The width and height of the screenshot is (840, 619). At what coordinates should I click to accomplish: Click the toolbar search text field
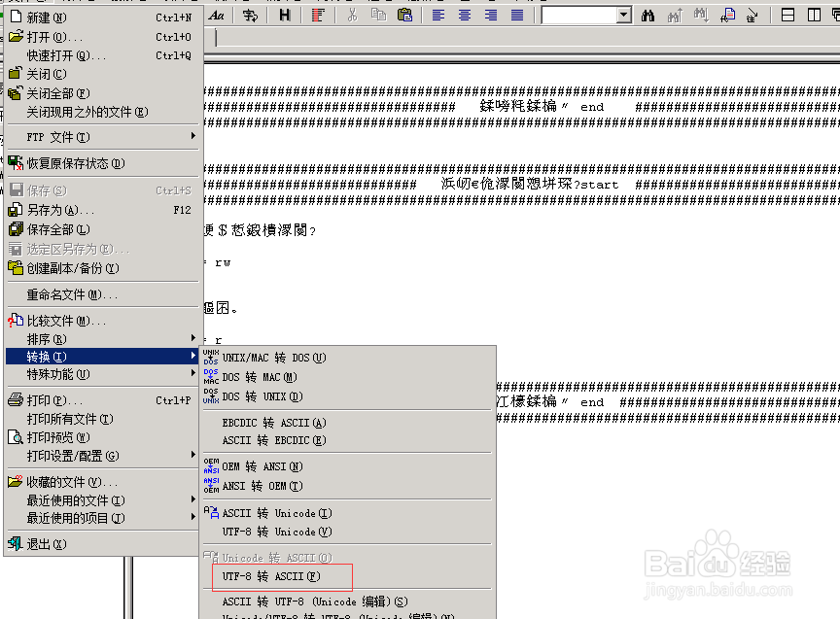coord(579,15)
